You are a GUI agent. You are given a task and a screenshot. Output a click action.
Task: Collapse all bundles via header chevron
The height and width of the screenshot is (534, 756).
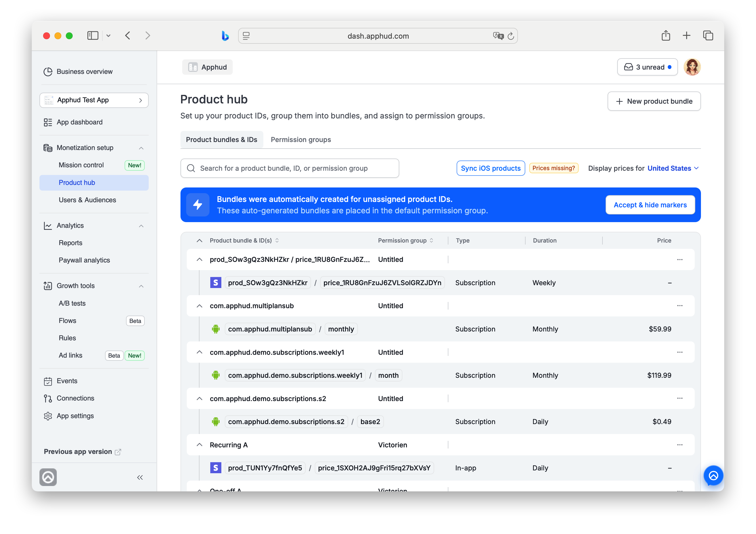click(x=199, y=241)
